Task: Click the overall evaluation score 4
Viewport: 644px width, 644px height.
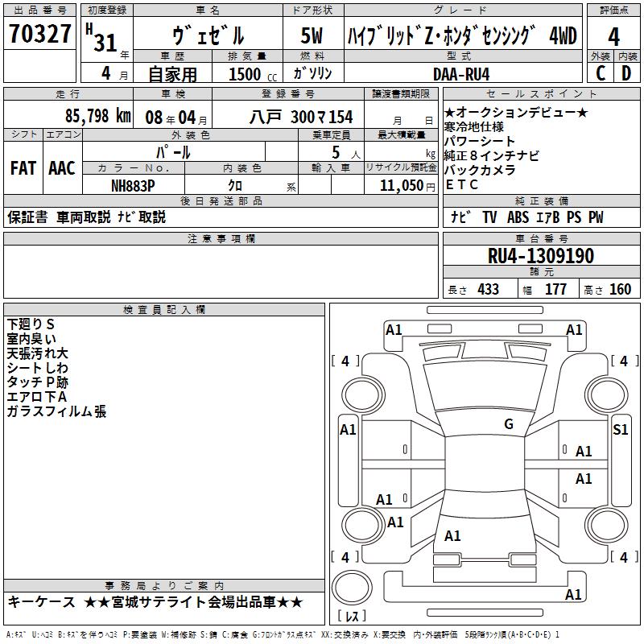Action: tap(613, 36)
